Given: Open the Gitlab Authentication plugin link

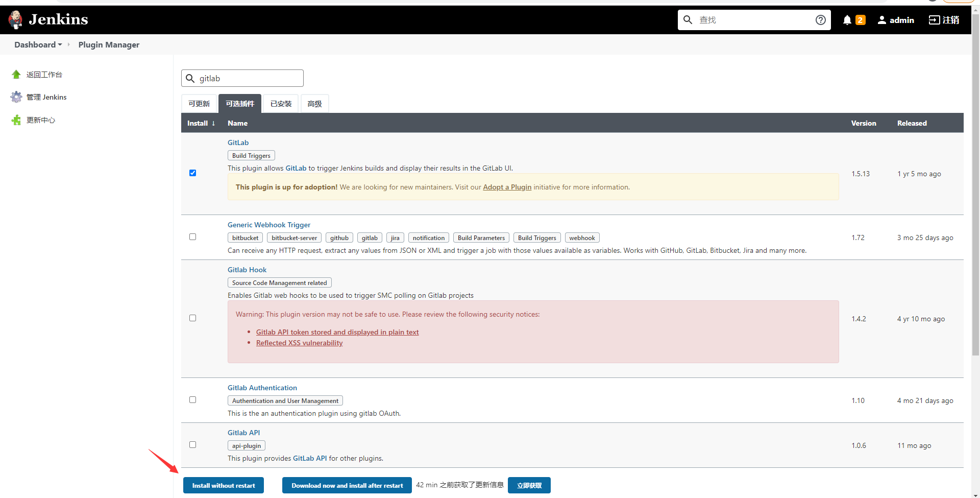Looking at the screenshot, I should 262,388.
